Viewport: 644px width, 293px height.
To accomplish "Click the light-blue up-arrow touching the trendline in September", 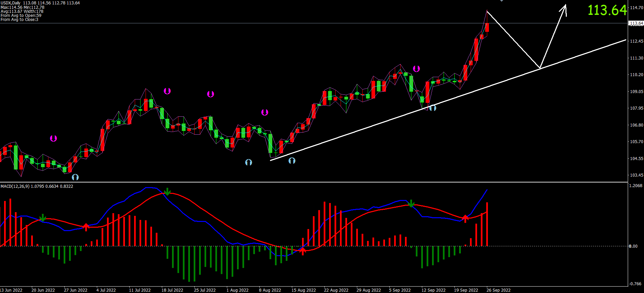I will (x=433, y=108).
